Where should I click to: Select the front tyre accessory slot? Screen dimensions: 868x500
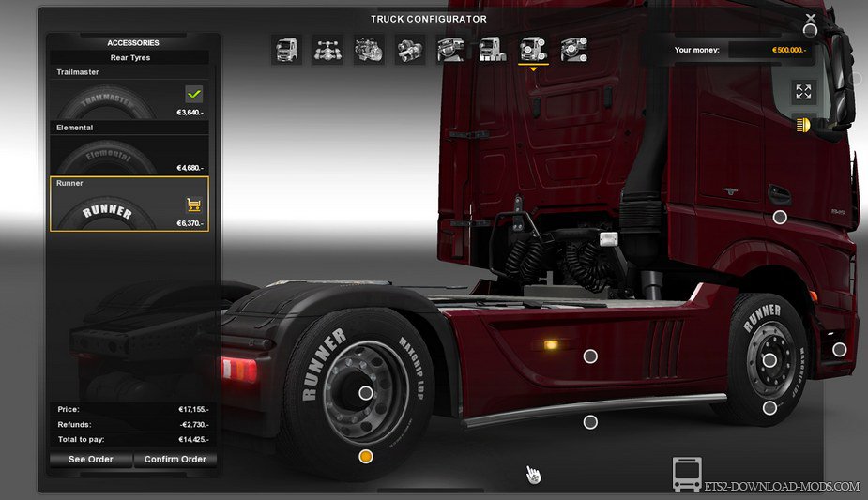(x=769, y=408)
